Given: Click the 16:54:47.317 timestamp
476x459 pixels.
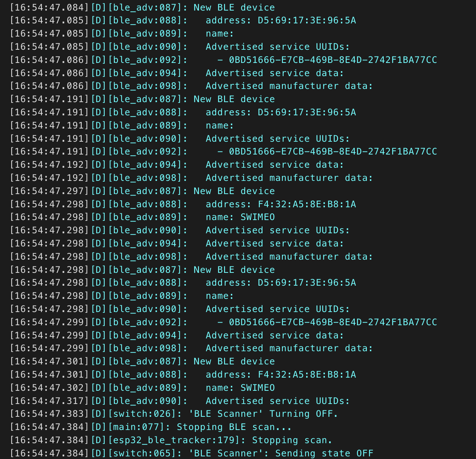Looking at the screenshot, I should 49,401.
